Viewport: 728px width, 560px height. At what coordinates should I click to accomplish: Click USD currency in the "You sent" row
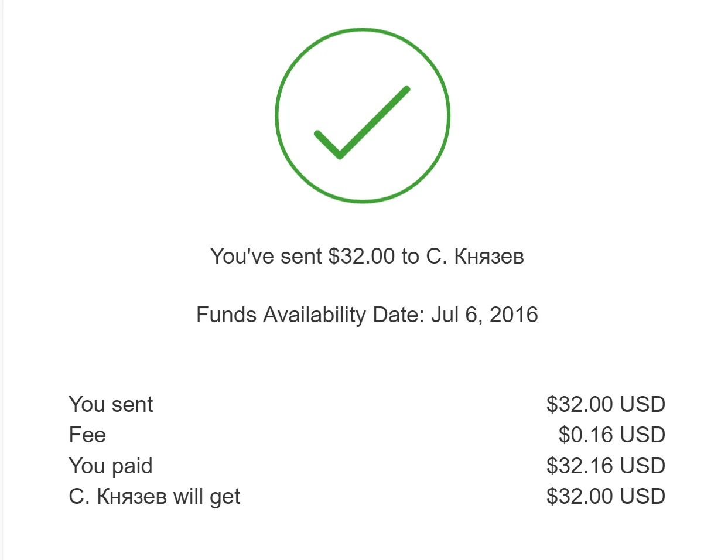coord(642,405)
